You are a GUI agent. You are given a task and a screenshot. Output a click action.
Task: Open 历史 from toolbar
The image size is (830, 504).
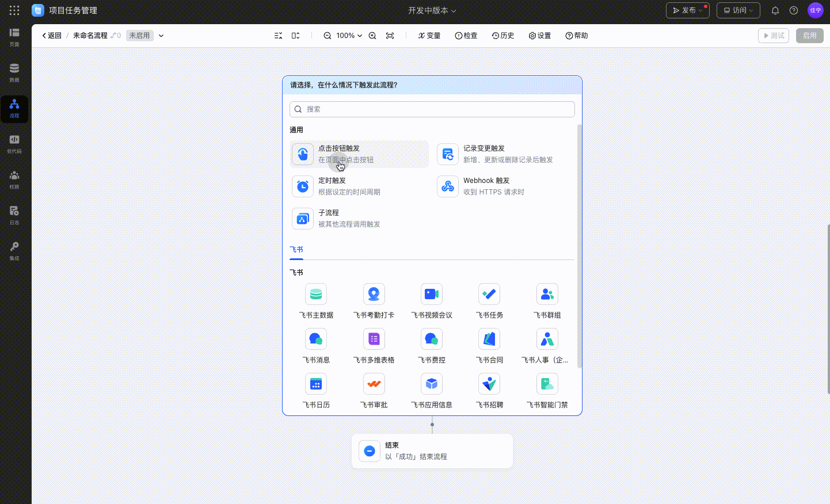[x=503, y=36]
